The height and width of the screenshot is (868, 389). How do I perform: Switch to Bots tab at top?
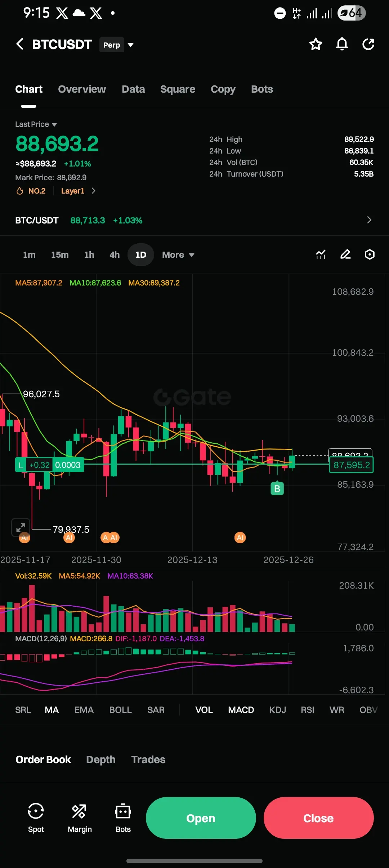click(x=262, y=89)
